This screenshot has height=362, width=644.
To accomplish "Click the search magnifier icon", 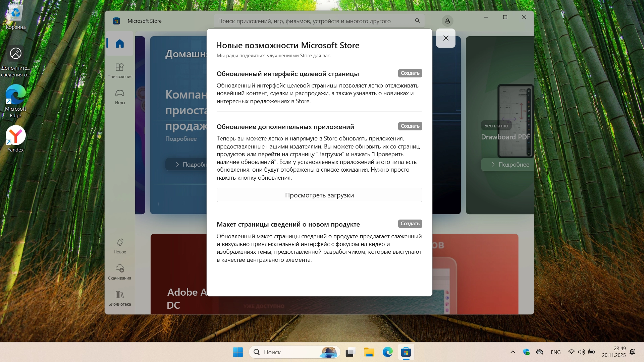I will coord(417,21).
